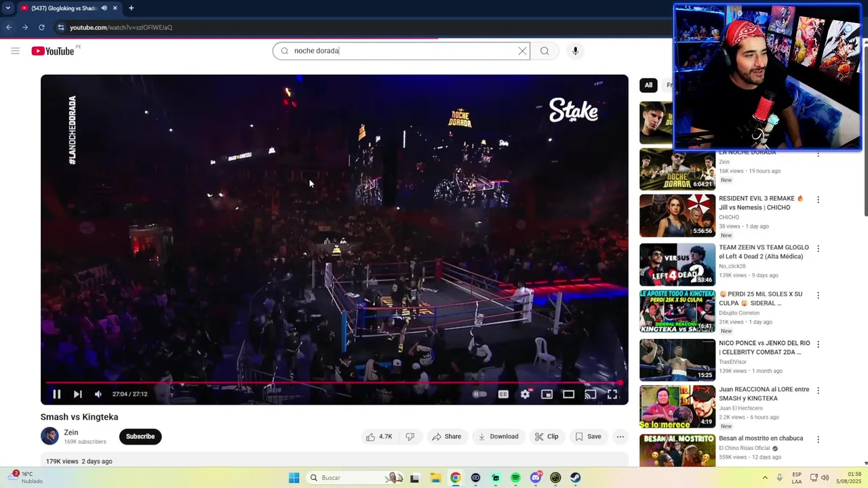Switch to theater mode

pyautogui.click(x=568, y=394)
